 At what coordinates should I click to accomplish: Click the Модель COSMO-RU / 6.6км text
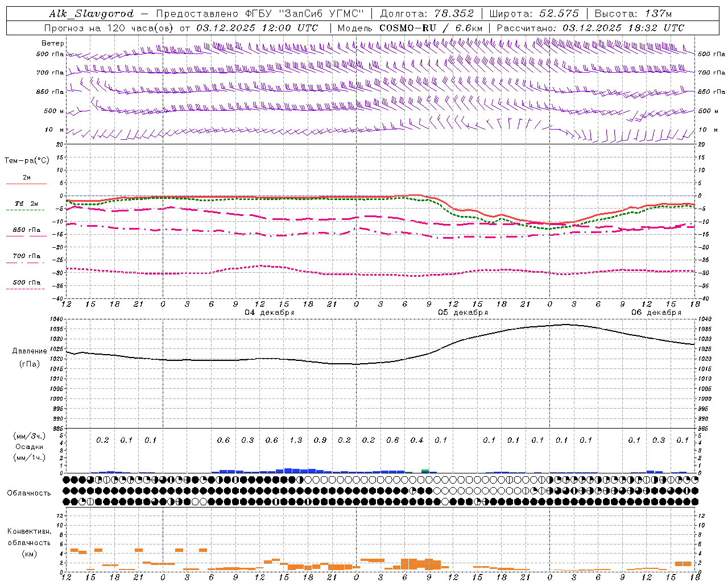[x=409, y=28]
